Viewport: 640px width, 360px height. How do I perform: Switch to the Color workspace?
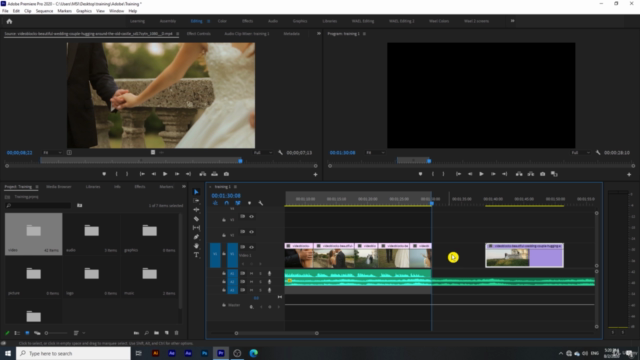click(222, 21)
